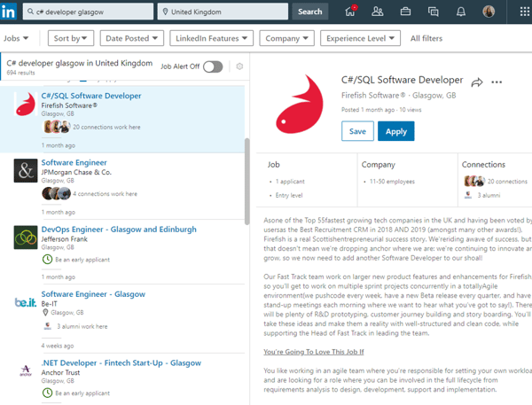Viewport: 532px width, 405px height.
Task: Open job alert settings gear
Action: point(239,66)
